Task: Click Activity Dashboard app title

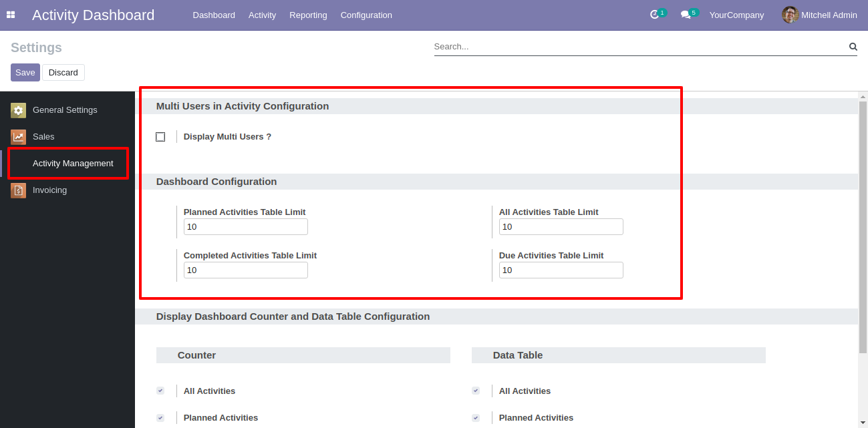Action: [93, 15]
